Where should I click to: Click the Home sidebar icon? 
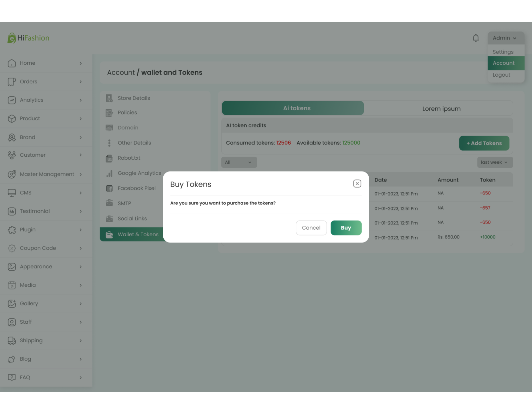(12, 63)
